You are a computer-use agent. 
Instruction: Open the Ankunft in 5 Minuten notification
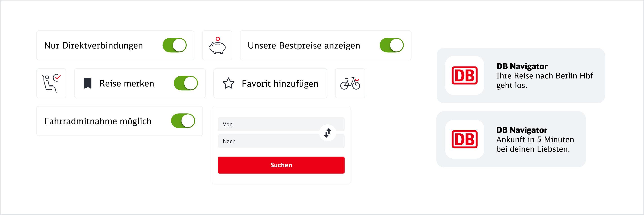coord(511,140)
